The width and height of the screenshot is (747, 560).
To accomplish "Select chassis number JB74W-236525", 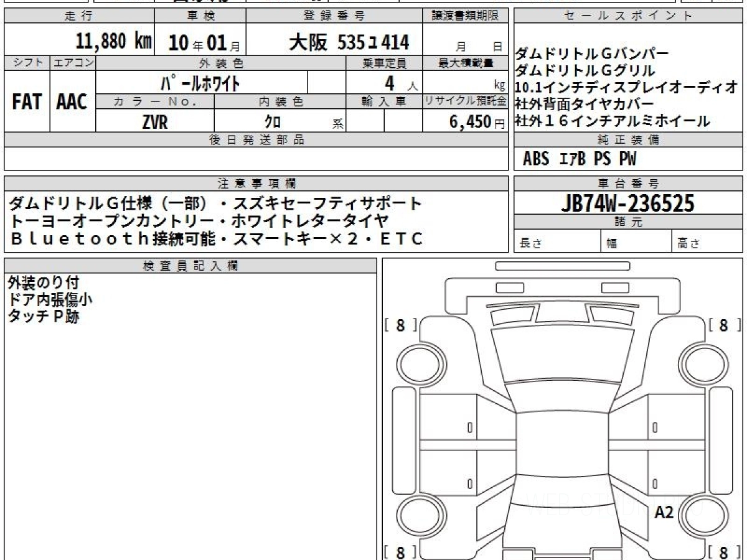I will tap(627, 203).
